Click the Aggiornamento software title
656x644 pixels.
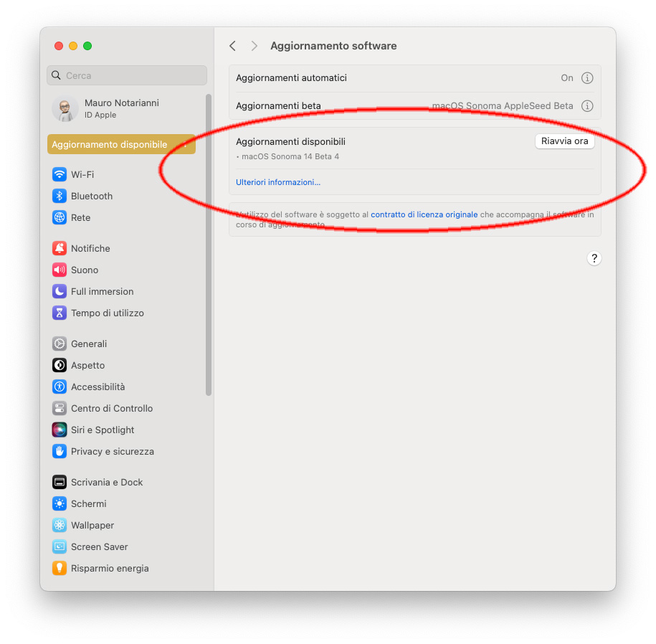click(x=333, y=46)
